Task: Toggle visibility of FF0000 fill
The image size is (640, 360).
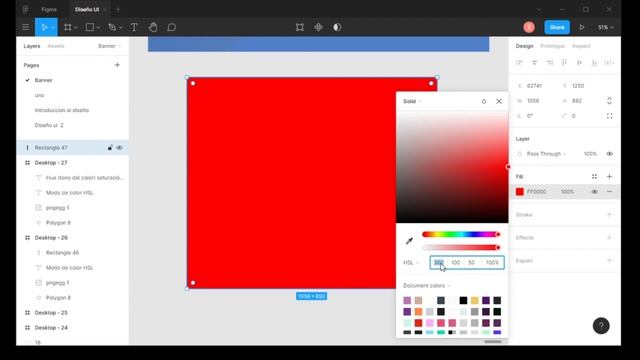Action: pyautogui.click(x=594, y=191)
